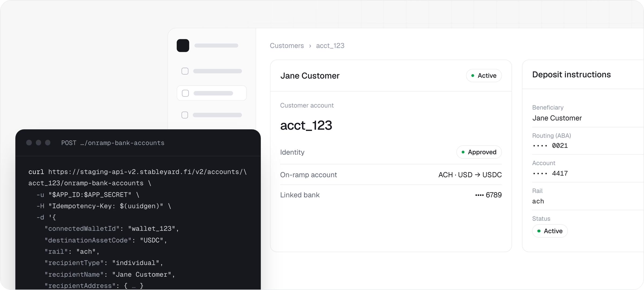
Task: Click the curl URL line in the terminal
Action: (x=137, y=172)
